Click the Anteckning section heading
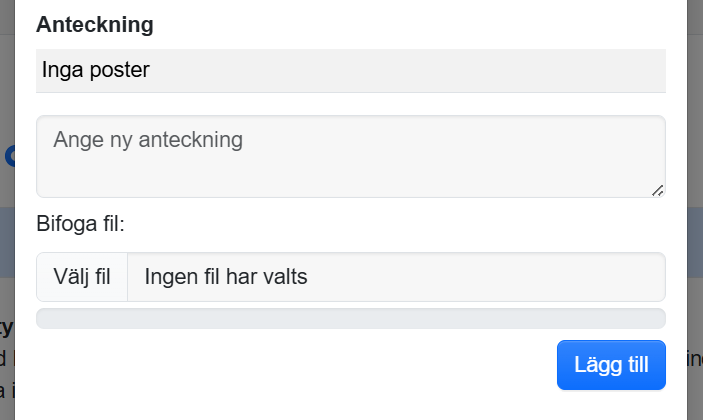The height and width of the screenshot is (420, 703). point(94,25)
